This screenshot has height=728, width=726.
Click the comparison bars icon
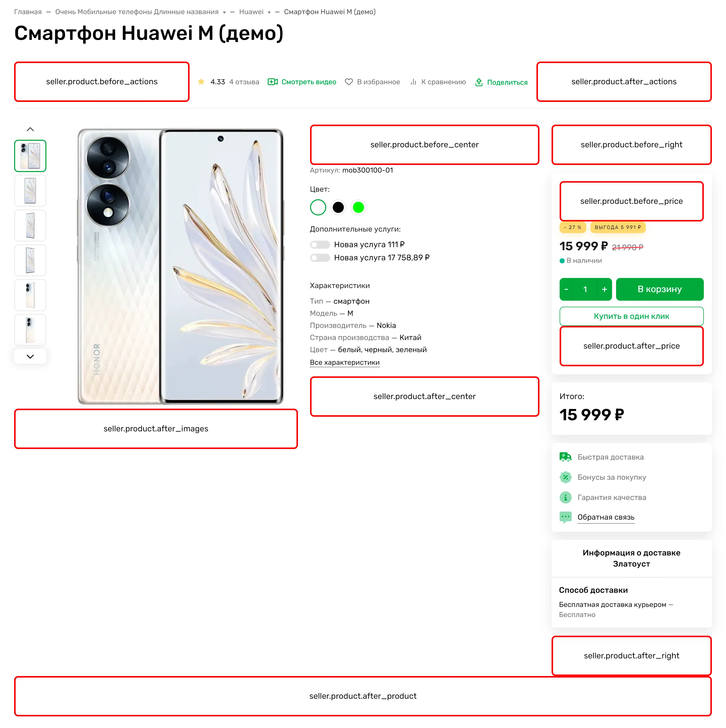(x=413, y=82)
